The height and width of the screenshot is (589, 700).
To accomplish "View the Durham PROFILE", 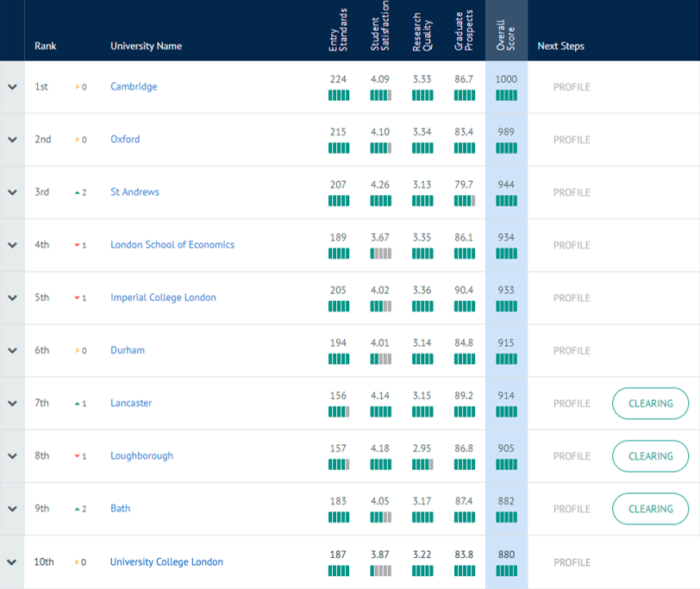I will [572, 350].
